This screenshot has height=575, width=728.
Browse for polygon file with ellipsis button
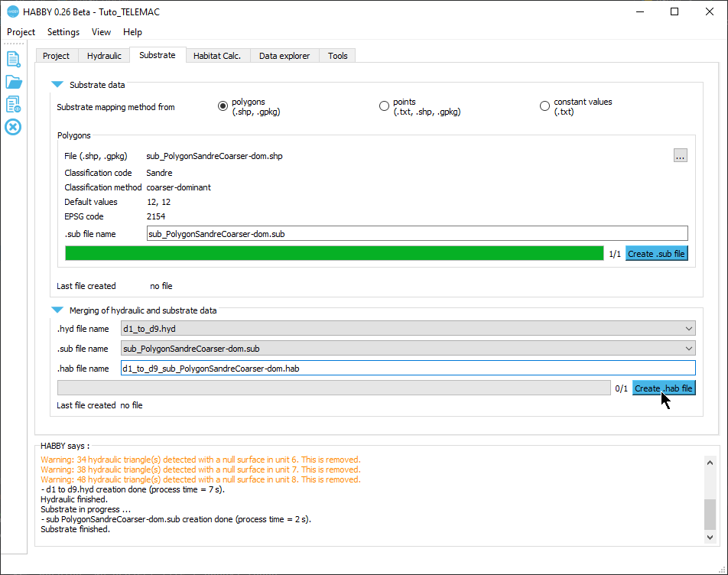tap(680, 156)
